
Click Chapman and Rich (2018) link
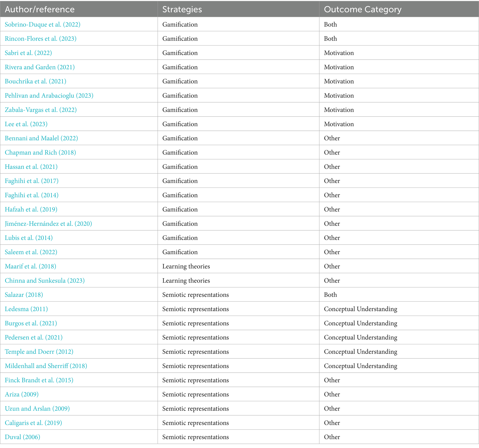[40, 152]
